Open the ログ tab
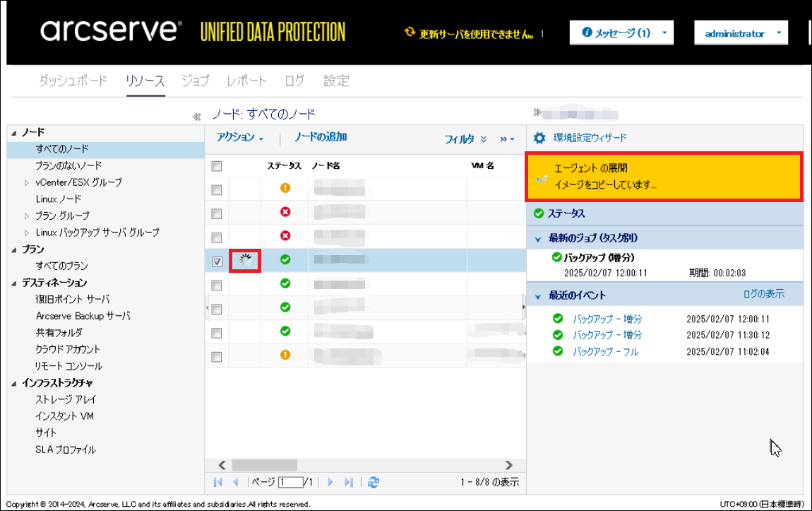Image resolution: width=812 pixels, height=511 pixels. click(x=294, y=81)
